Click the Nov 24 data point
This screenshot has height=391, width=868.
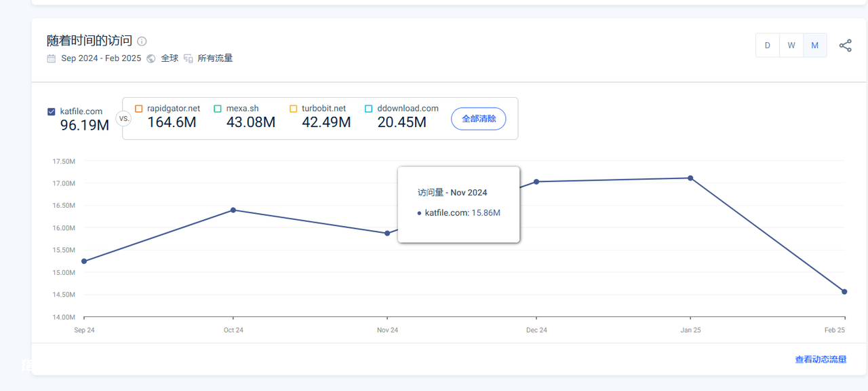(387, 233)
